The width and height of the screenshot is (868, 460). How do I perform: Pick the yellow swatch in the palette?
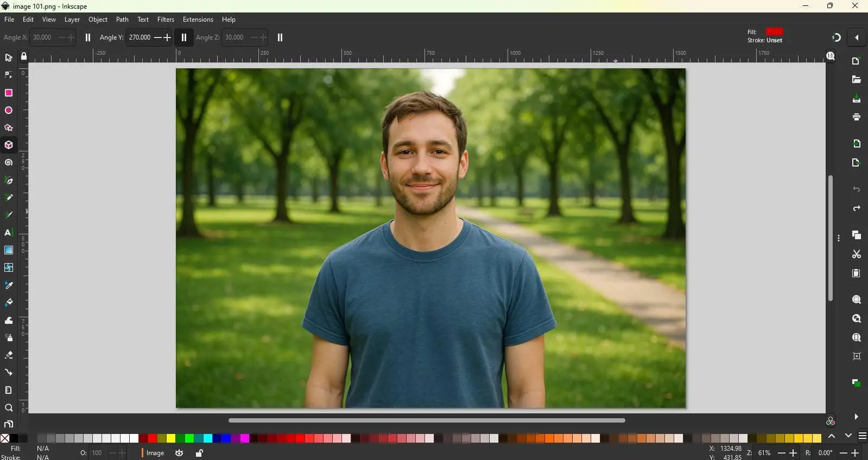point(171,438)
